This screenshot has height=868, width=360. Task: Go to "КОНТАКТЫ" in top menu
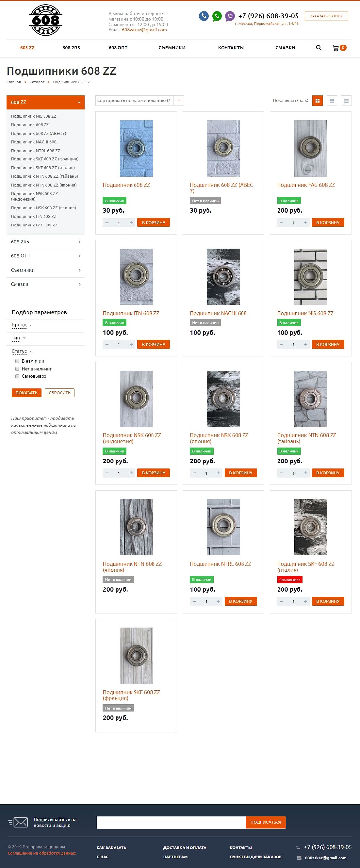(231, 48)
